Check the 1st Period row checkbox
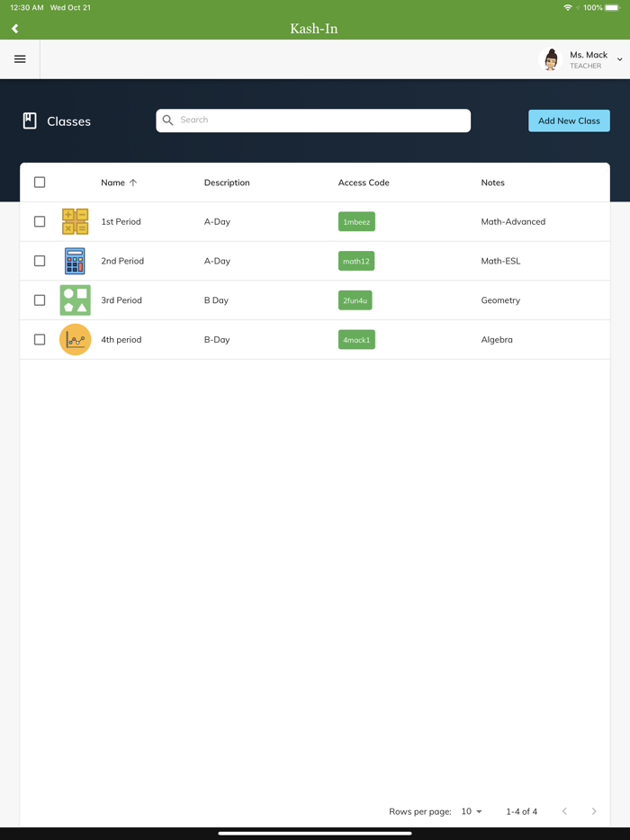 pos(40,221)
